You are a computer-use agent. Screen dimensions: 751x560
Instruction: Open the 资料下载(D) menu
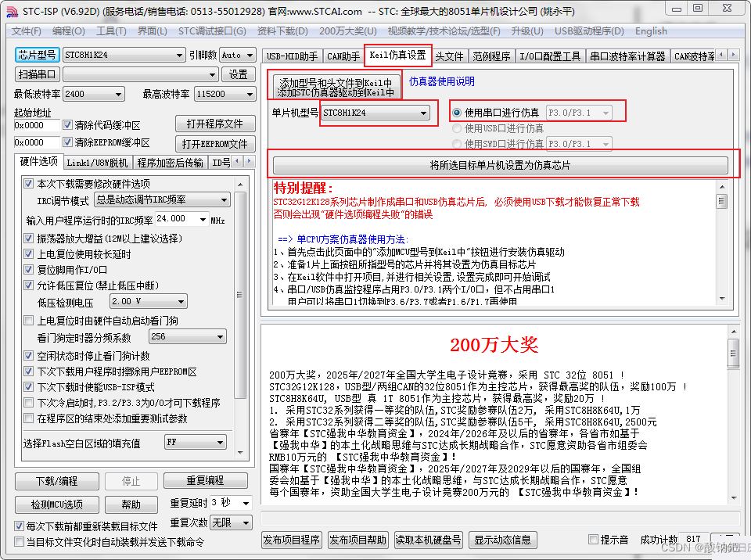pos(282,31)
